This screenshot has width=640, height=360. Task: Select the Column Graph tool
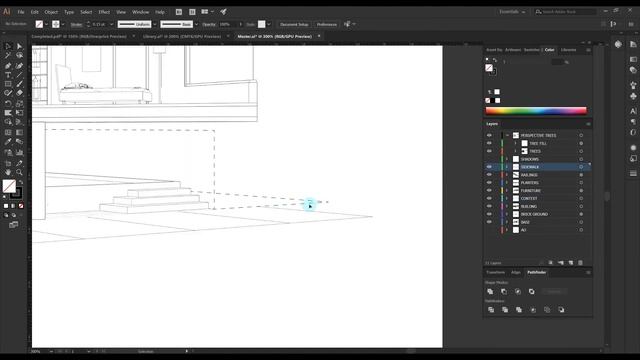click(x=19, y=153)
